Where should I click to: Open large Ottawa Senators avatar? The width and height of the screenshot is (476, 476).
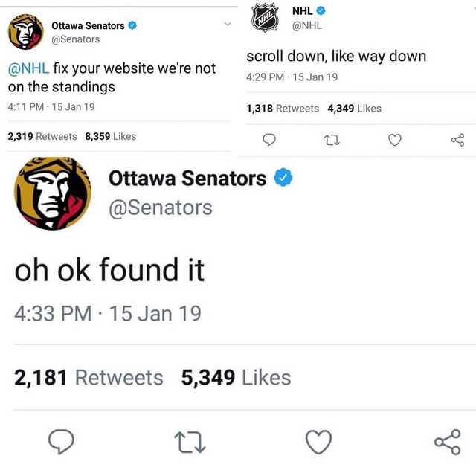[x=53, y=193]
